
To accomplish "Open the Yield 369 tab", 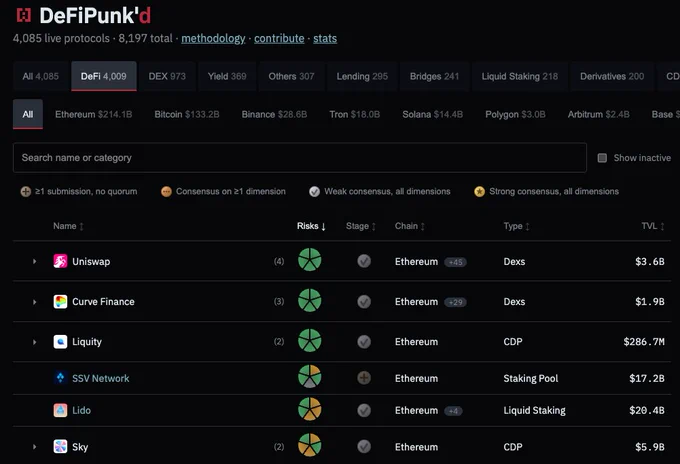I will click(227, 76).
